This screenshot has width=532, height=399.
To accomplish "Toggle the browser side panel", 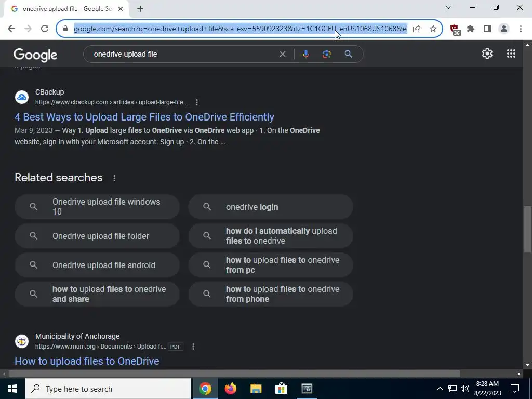I will (487, 29).
